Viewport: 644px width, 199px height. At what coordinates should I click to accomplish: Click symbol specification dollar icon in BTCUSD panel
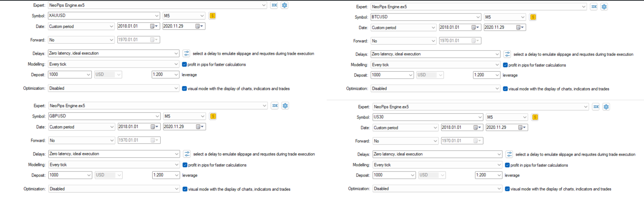[533, 17]
